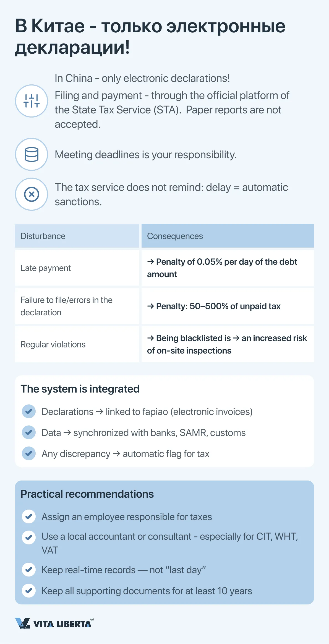Image resolution: width=329 pixels, height=644 pixels.
Task: Click the Russian headline text
Action: [150, 37]
